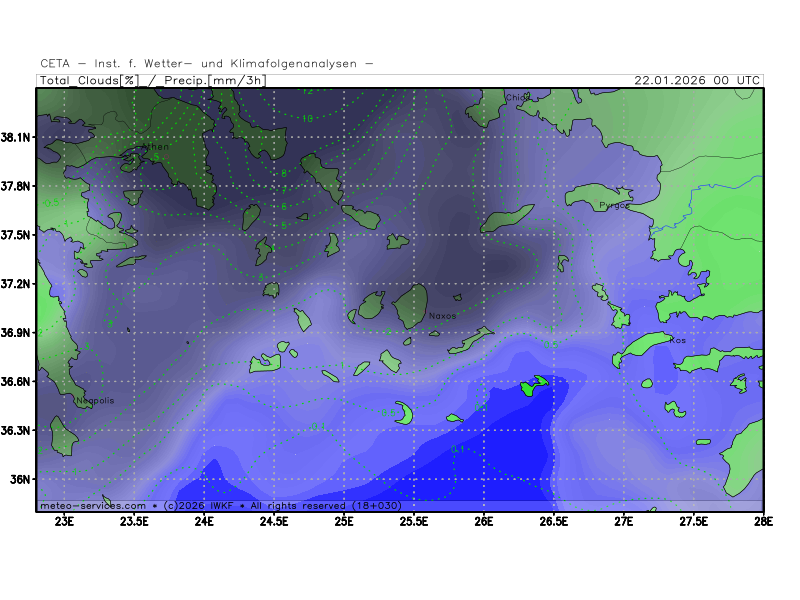Click the 23E longitude axis label
800x600 pixels.
(x=65, y=520)
